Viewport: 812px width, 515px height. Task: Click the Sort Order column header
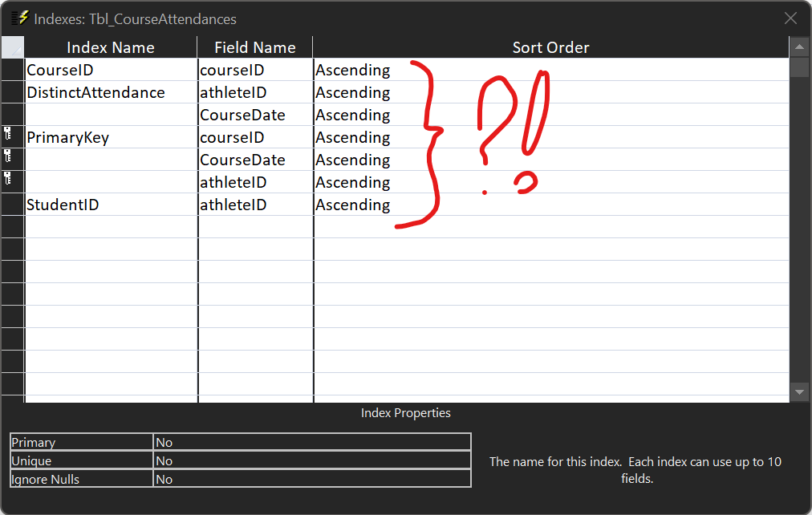point(550,47)
